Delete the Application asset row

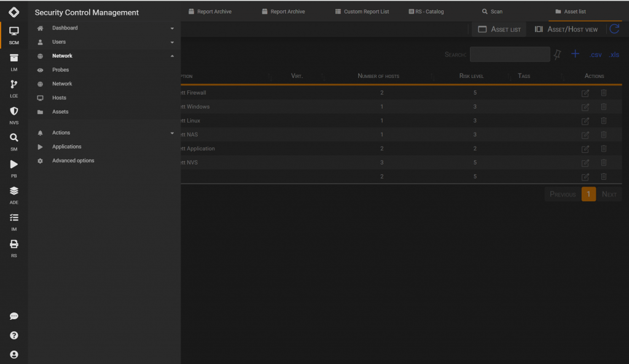(x=604, y=149)
